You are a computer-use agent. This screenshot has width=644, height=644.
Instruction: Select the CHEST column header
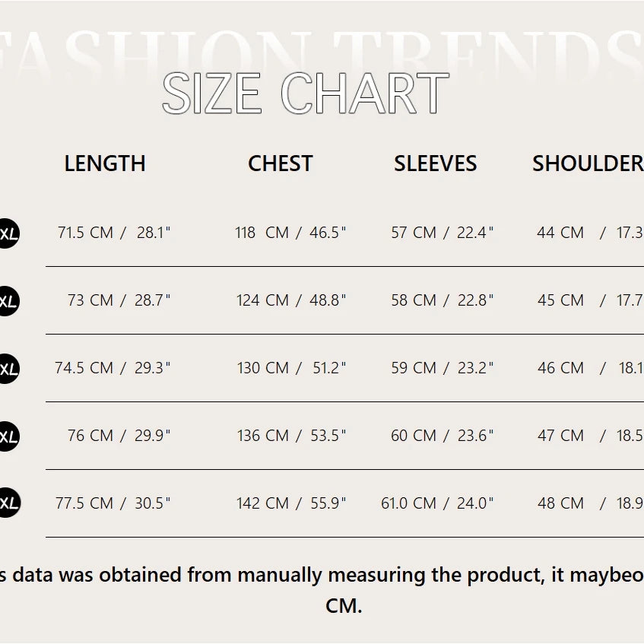(280, 163)
